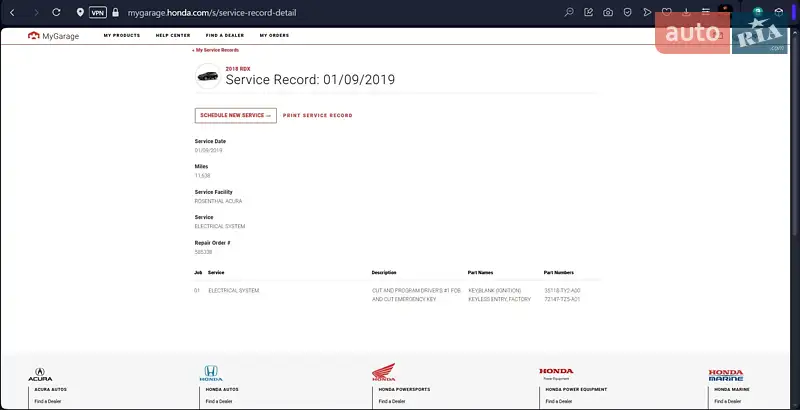Click Find a Dealer under Acura Autos

point(47,401)
